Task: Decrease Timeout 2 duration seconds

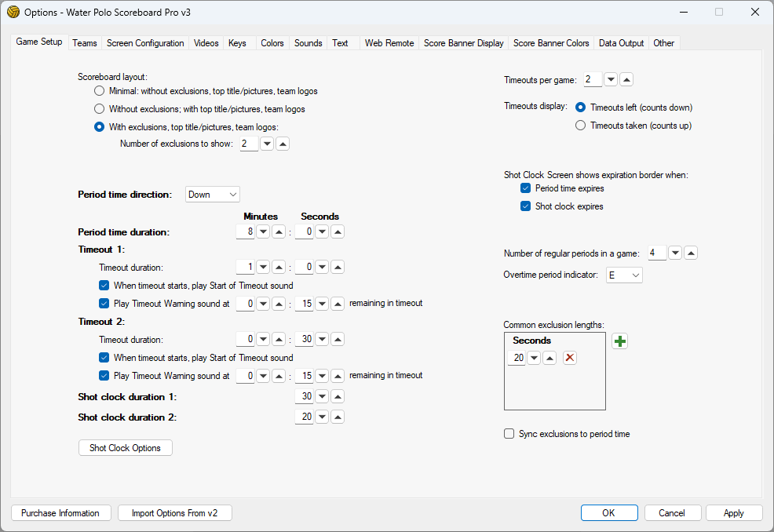Action: point(322,340)
